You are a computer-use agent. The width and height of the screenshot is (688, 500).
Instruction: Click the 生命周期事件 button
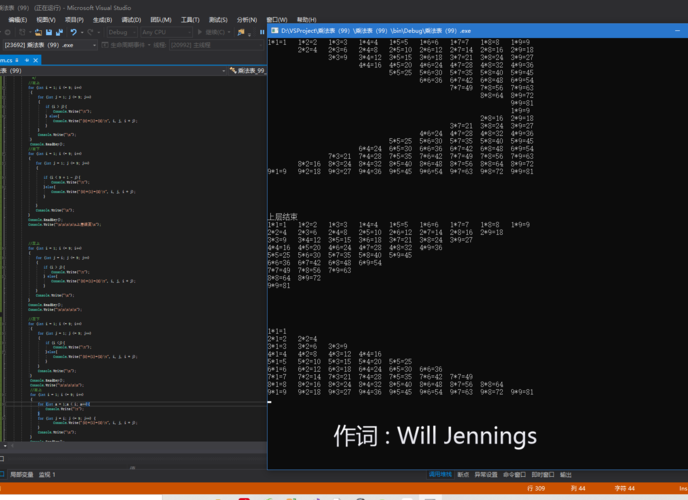[x=123, y=45]
